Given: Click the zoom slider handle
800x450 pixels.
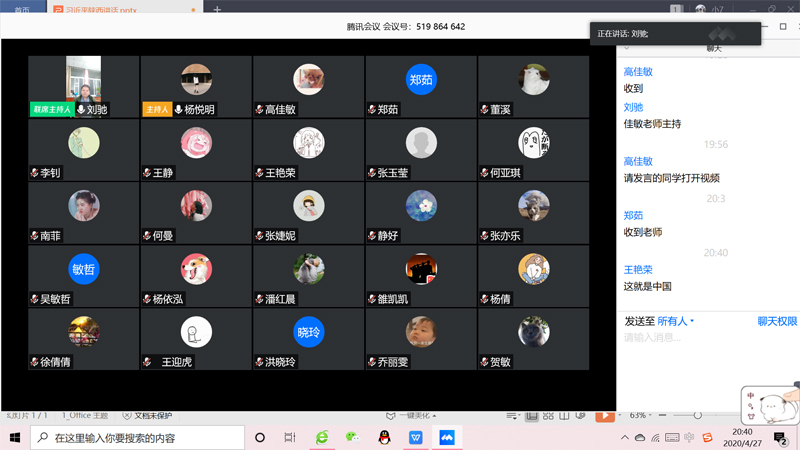Looking at the screenshot, I should click(697, 415).
